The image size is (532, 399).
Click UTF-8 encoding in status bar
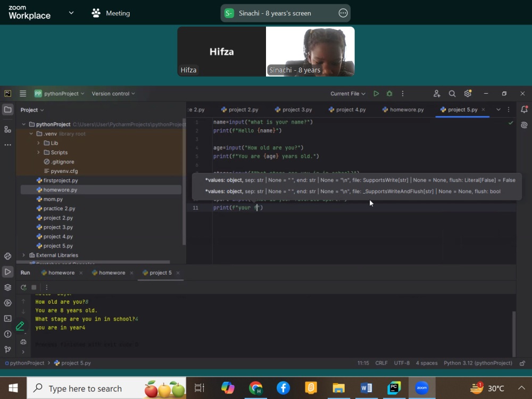click(x=402, y=363)
